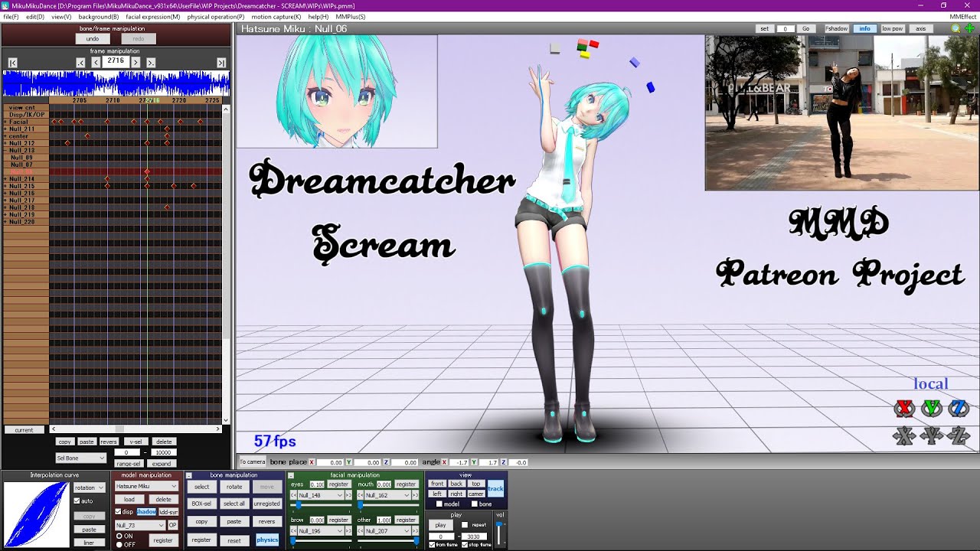Select previous eyes morph arrow
This screenshot has height=551, width=980.
pyautogui.click(x=293, y=495)
